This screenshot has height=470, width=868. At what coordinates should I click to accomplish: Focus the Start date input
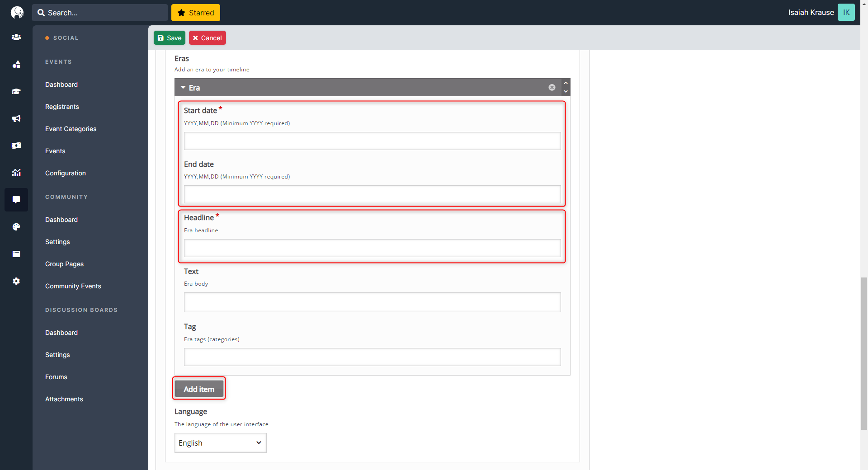pyautogui.click(x=372, y=141)
